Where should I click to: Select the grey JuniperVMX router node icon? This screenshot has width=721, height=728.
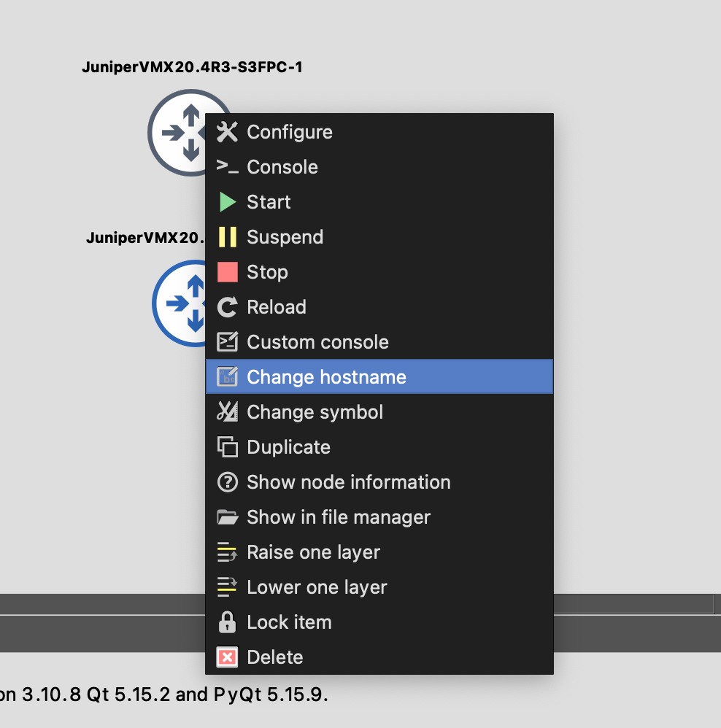click(177, 133)
